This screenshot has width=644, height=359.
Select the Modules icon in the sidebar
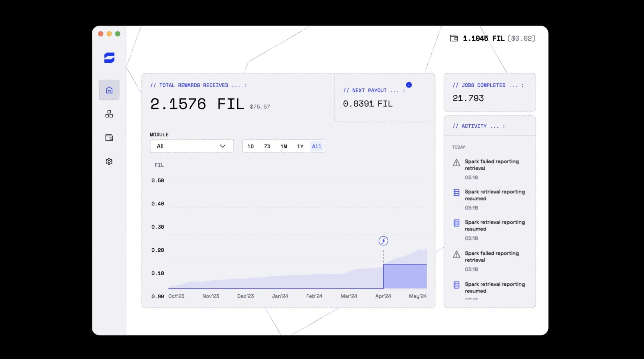[109, 114]
